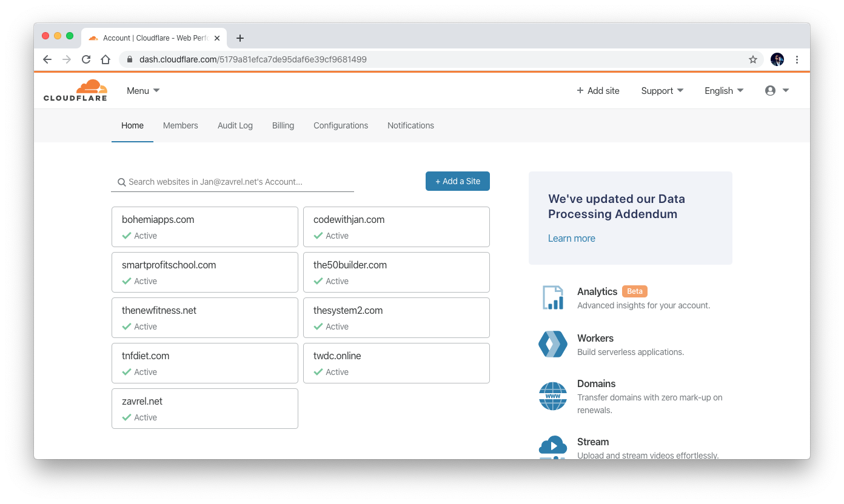844x504 pixels.
Task: Open the Workers link
Action: coord(595,338)
